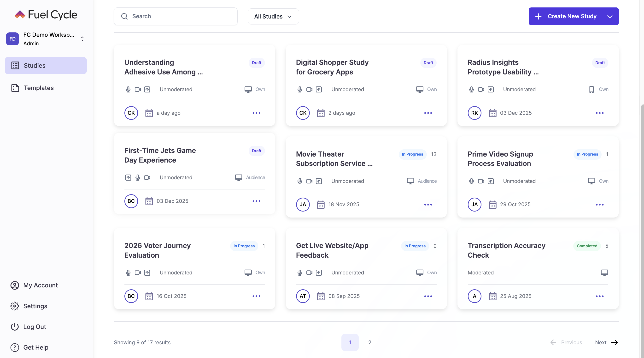Click the Get Help question mark icon
The height and width of the screenshot is (358, 644).
click(15, 347)
